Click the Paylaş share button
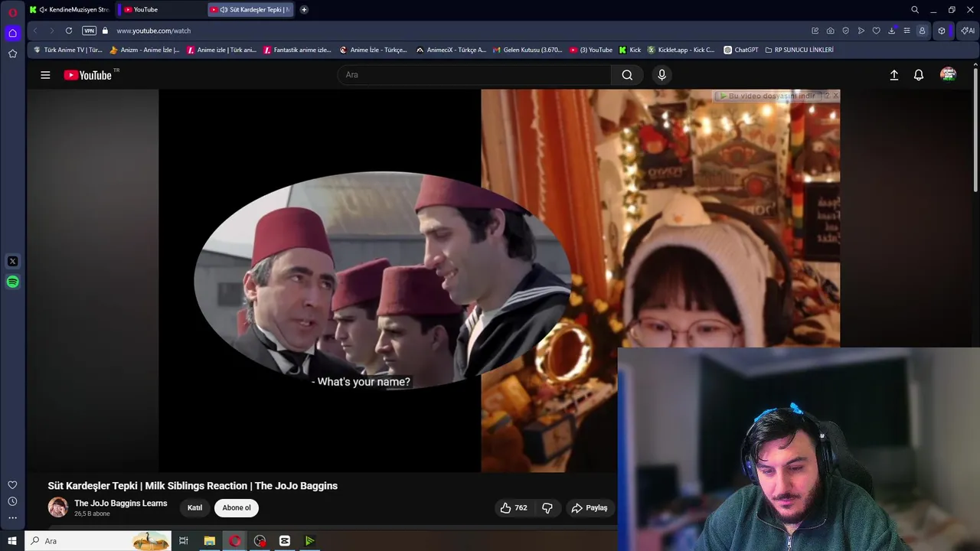This screenshot has width=980, height=551. [x=589, y=507]
